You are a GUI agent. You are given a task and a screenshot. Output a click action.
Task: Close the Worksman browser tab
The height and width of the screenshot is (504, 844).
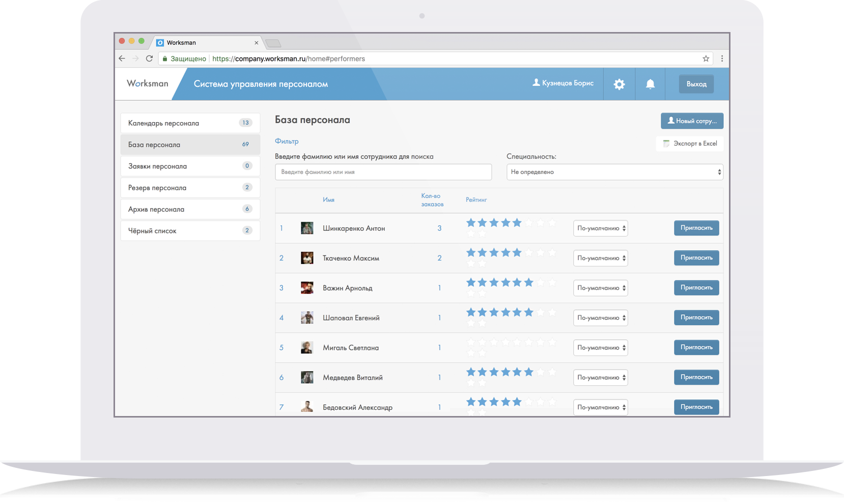point(256,43)
